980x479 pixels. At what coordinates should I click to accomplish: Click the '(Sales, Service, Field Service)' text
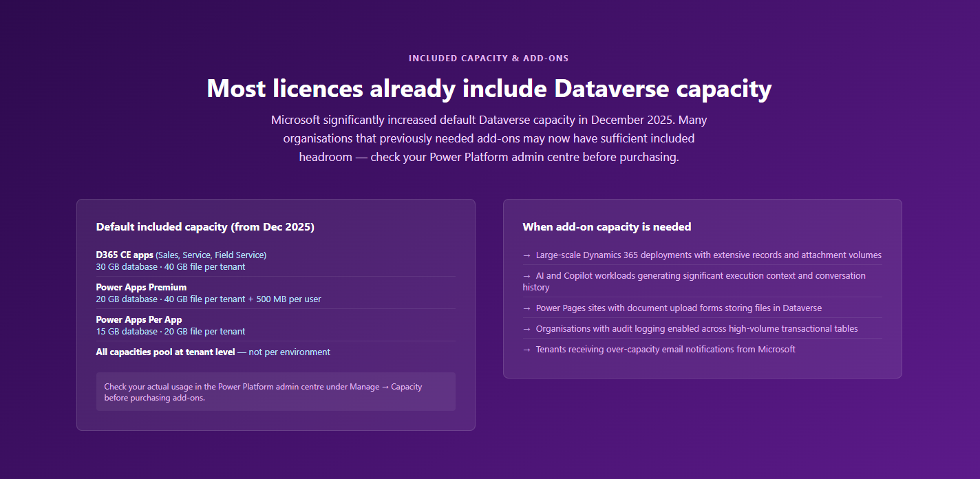click(x=211, y=255)
